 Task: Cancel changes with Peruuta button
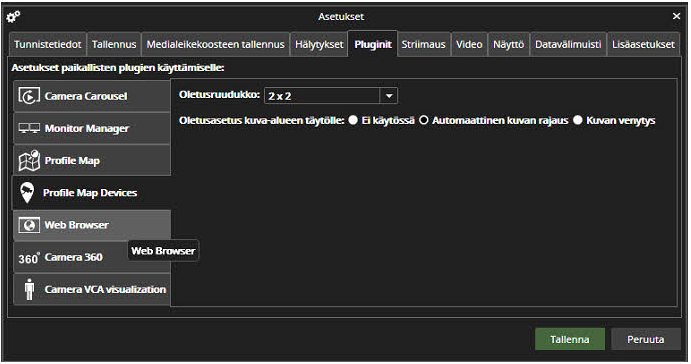[x=646, y=339]
